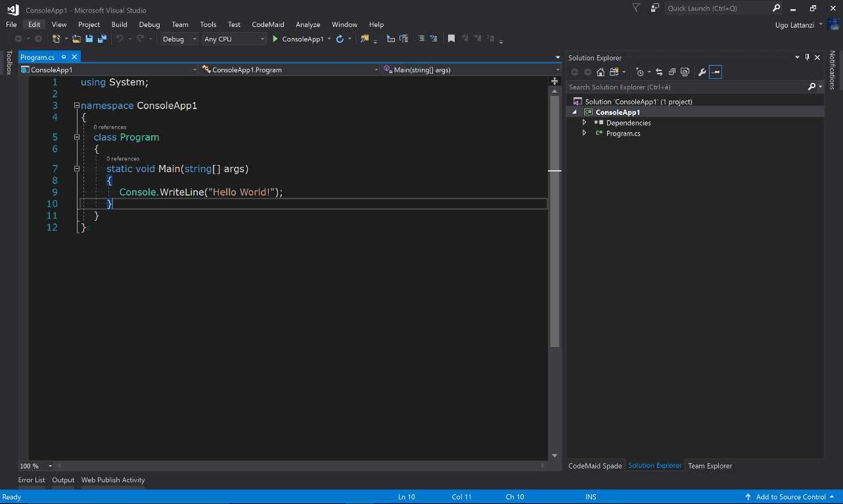The image size is (843, 504).
Task: Start debugging ConsoleApp1 with the green play button
Action: [x=275, y=39]
